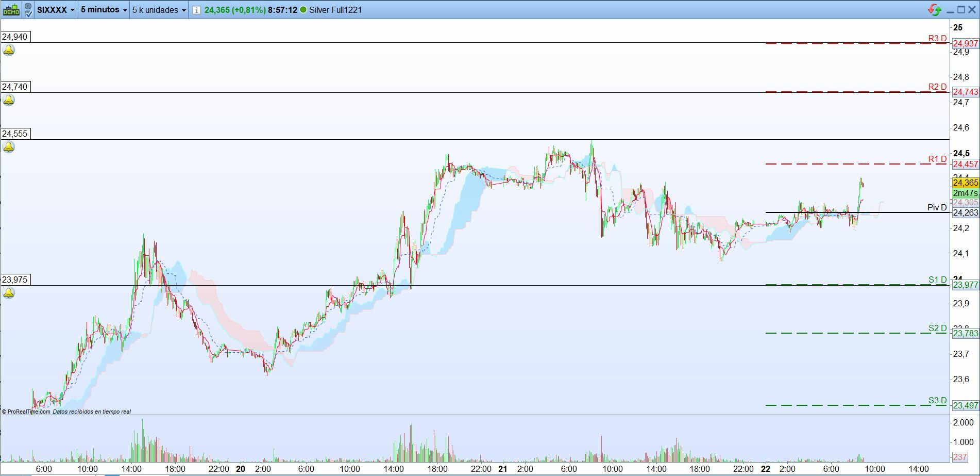Viewport: 980px width, 476px height.
Task: Click the 8:57:12 clock in header
Action: click(282, 10)
